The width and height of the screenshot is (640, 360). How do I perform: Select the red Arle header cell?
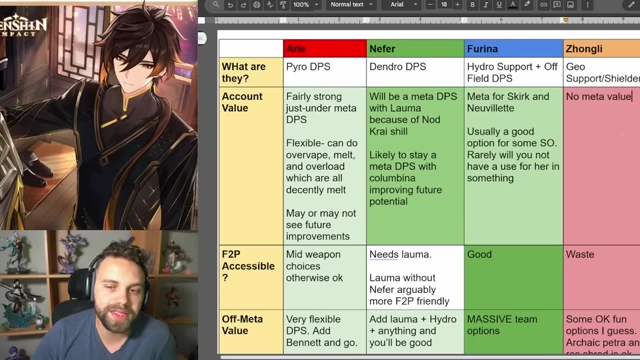coord(325,49)
